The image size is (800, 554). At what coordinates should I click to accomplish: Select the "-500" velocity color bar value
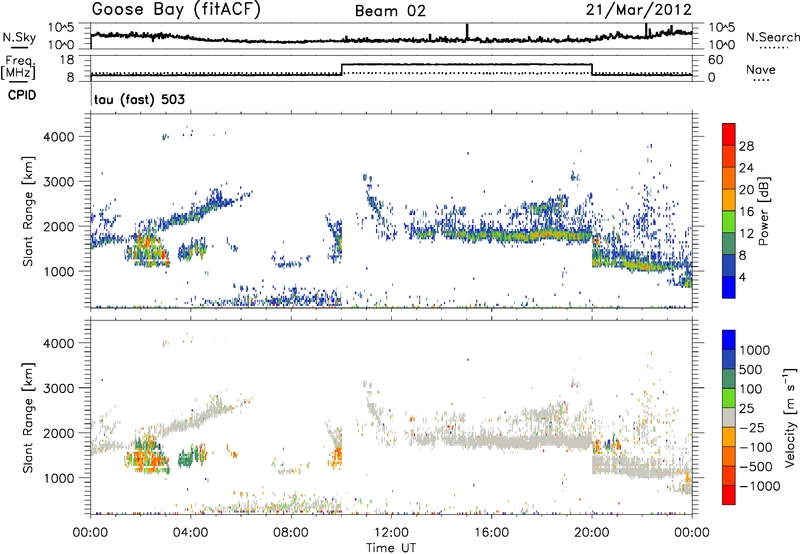pyautogui.click(x=755, y=467)
